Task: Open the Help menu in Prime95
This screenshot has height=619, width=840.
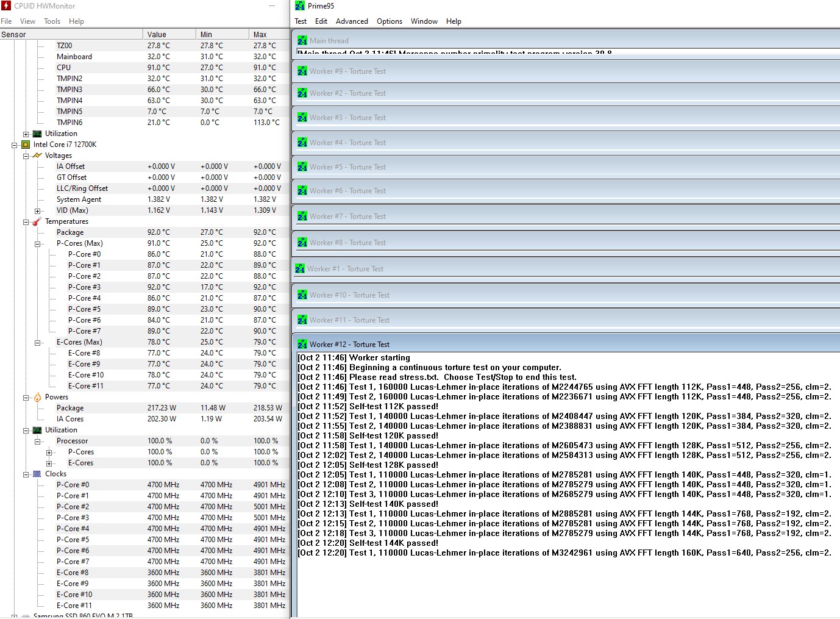Action: point(454,21)
